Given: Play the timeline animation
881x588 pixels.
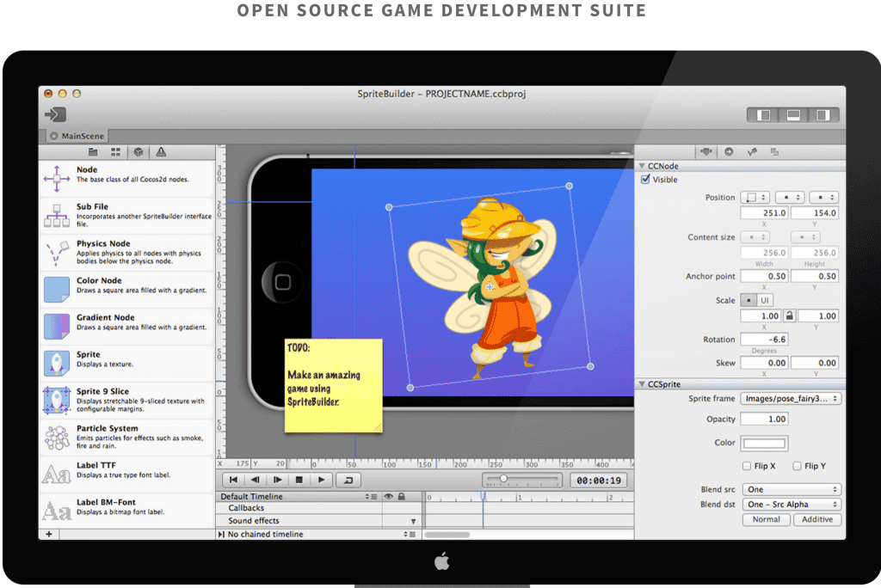Looking at the screenshot, I should 322,481.
